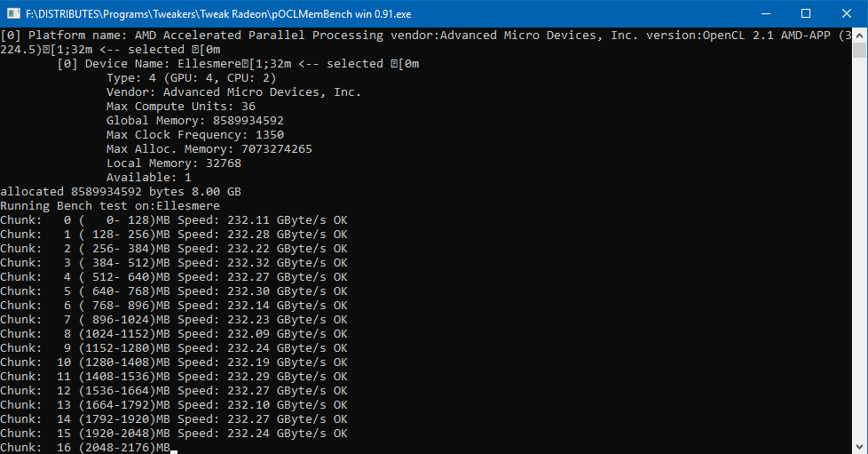Click the 'Max Compute Units: 36' line
The image size is (868, 454).
(x=180, y=107)
